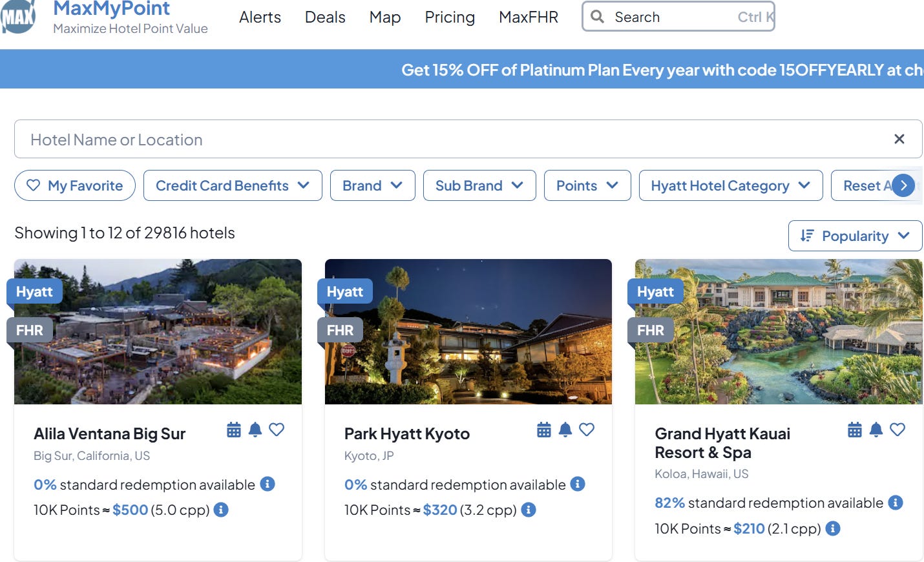This screenshot has width=924, height=562.
Task: Show info on Alila Ventana $500 point value
Action: (x=221, y=510)
